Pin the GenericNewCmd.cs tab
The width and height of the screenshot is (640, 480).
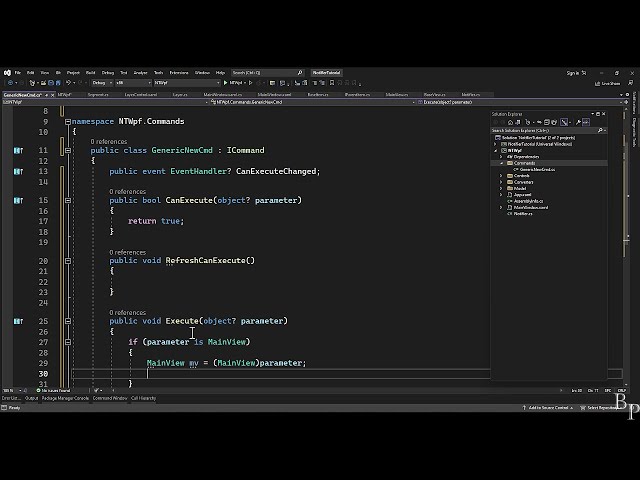(x=47, y=95)
